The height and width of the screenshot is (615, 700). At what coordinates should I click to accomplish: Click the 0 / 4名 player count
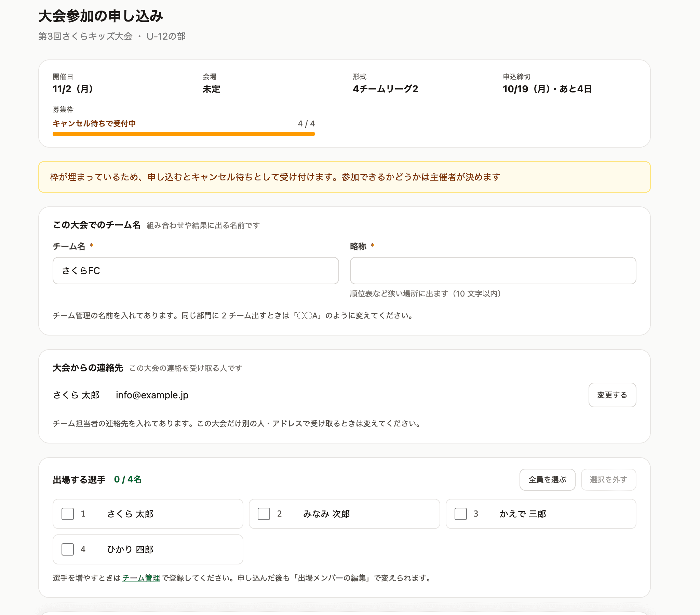(128, 479)
